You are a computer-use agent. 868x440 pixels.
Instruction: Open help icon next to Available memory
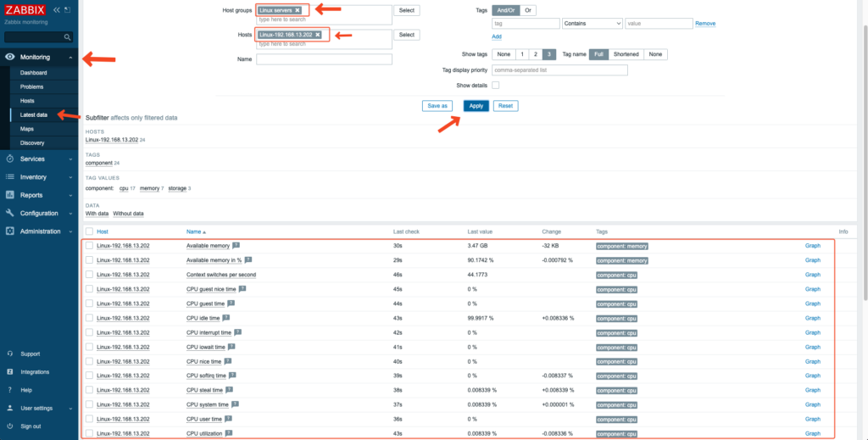[236, 245]
